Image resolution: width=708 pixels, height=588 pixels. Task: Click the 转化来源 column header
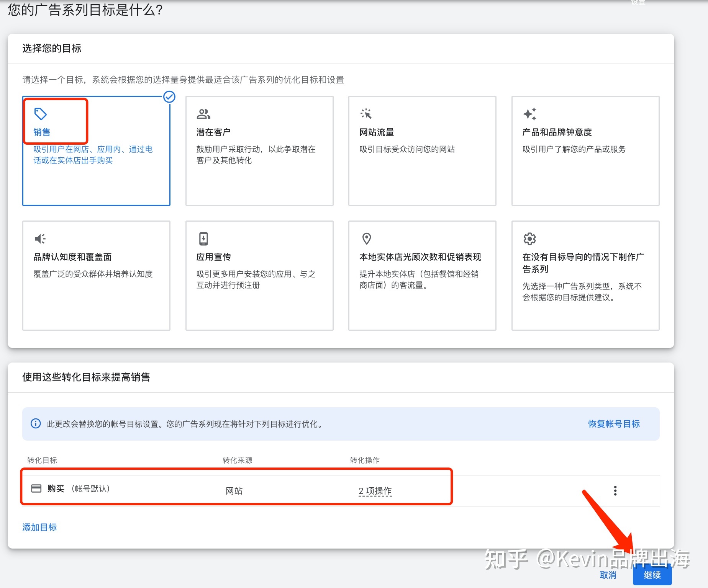(x=238, y=460)
